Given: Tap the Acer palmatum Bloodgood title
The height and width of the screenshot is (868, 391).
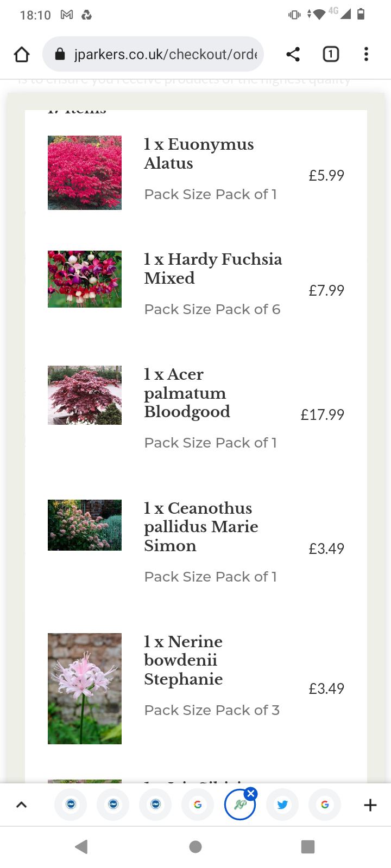Looking at the screenshot, I should 187,393.
